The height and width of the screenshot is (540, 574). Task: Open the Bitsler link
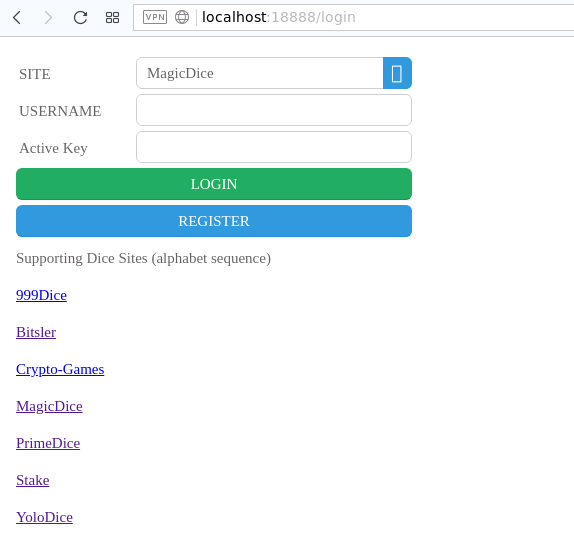(x=36, y=332)
